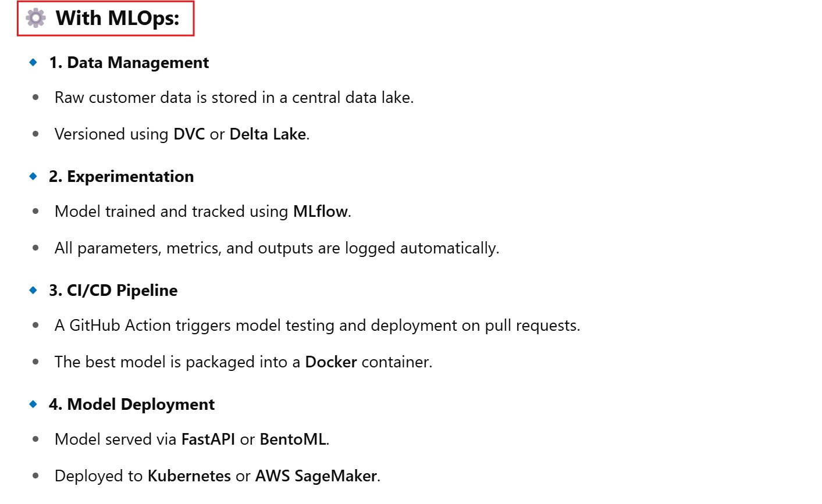Click the bold MLflow term
822x504 pixels.
[x=320, y=212]
